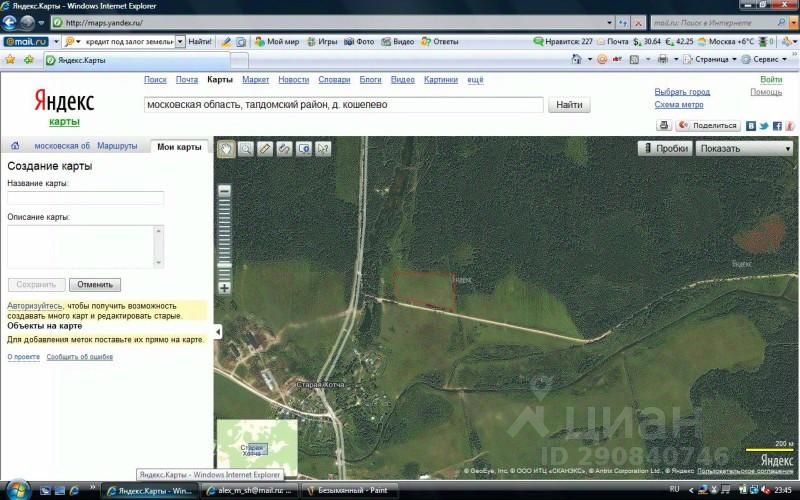Select the pointer info tool on map
Image resolution: width=800 pixels, height=500 pixels.
(323, 148)
